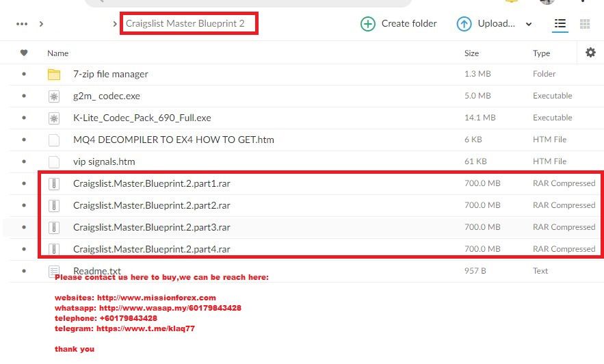Screen dimensions: 604x364
Task: Click part3.rar archive icon
Action: [x=54, y=228]
